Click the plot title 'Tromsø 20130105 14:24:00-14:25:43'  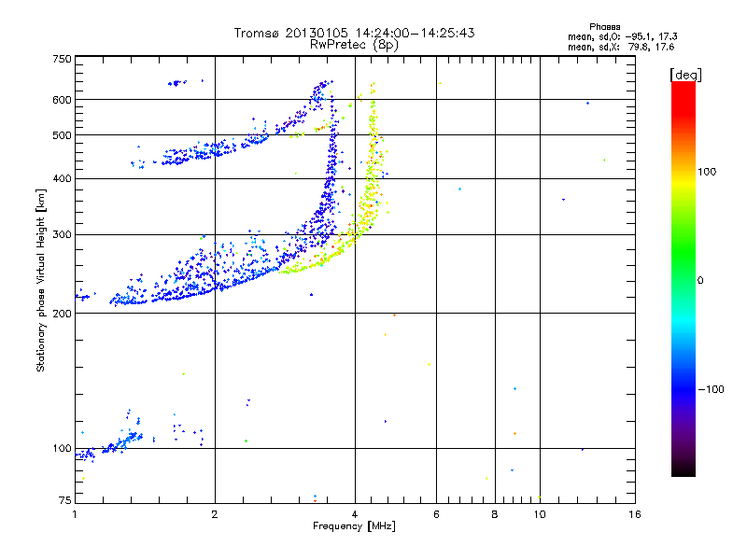(x=354, y=33)
